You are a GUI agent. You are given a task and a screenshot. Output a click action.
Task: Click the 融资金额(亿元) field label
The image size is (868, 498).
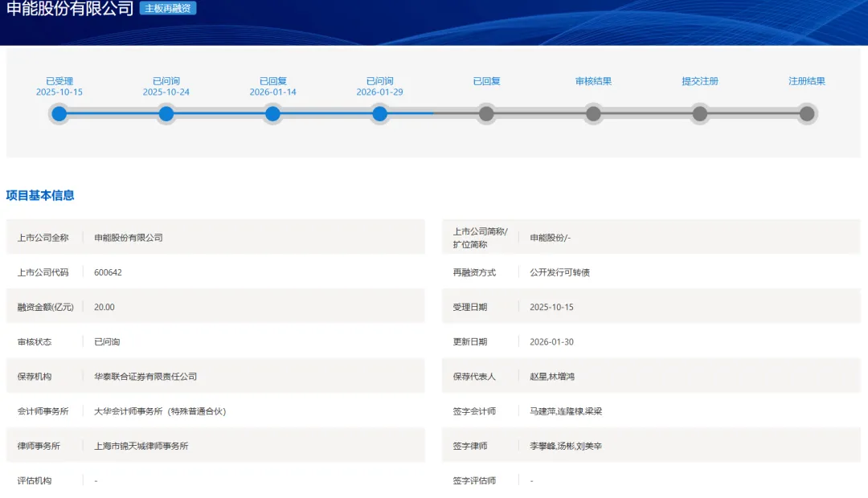pyautogui.click(x=45, y=307)
